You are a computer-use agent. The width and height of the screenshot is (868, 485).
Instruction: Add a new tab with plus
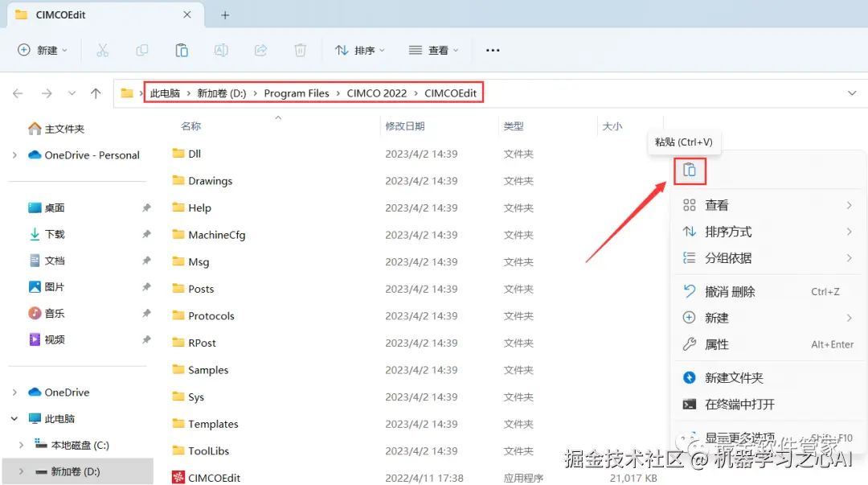(225, 15)
